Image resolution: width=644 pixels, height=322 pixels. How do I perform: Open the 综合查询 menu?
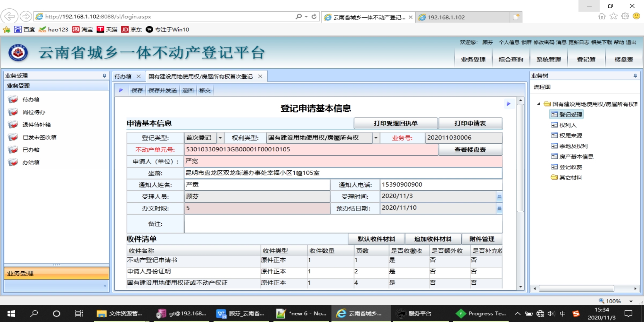pyautogui.click(x=511, y=59)
